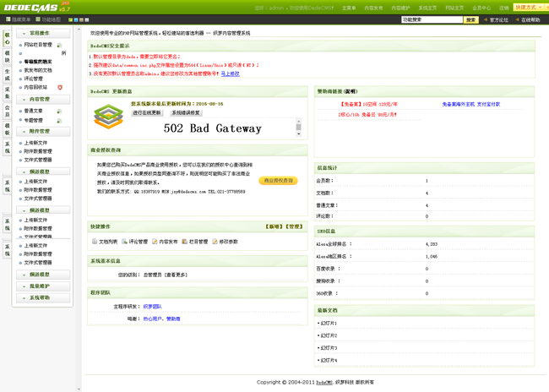Viewport: 549px width, 392px height.
Task: Open 系统主页 in the top navigation
Action: tap(427, 8)
